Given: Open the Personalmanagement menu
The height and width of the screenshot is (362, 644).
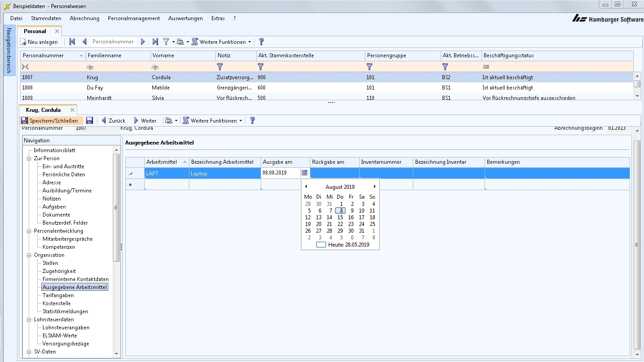Looking at the screenshot, I should point(134,18).
